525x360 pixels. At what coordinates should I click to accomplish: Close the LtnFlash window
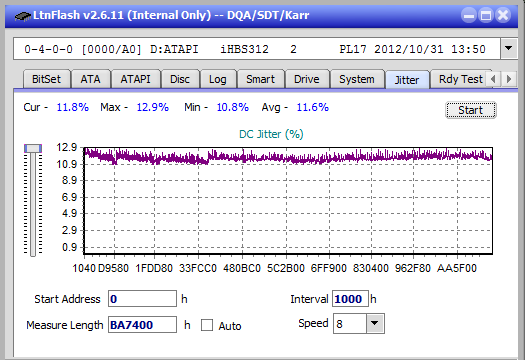503,15
